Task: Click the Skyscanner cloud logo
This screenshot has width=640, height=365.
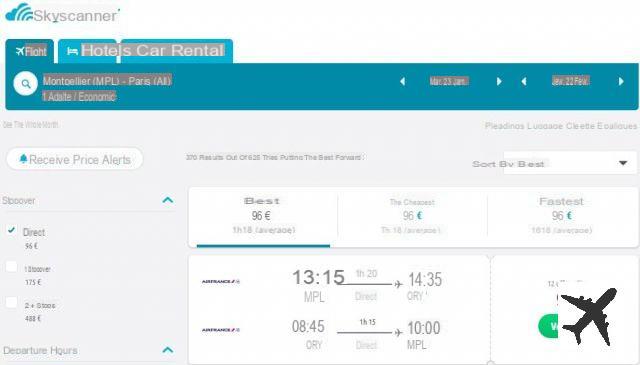Action: point(19,13)
